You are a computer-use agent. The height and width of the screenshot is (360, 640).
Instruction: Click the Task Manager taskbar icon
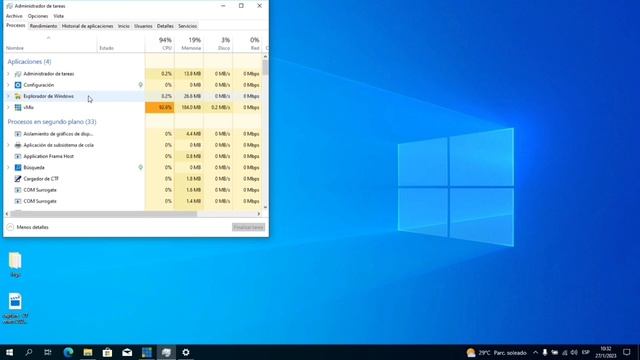(166, 352)
